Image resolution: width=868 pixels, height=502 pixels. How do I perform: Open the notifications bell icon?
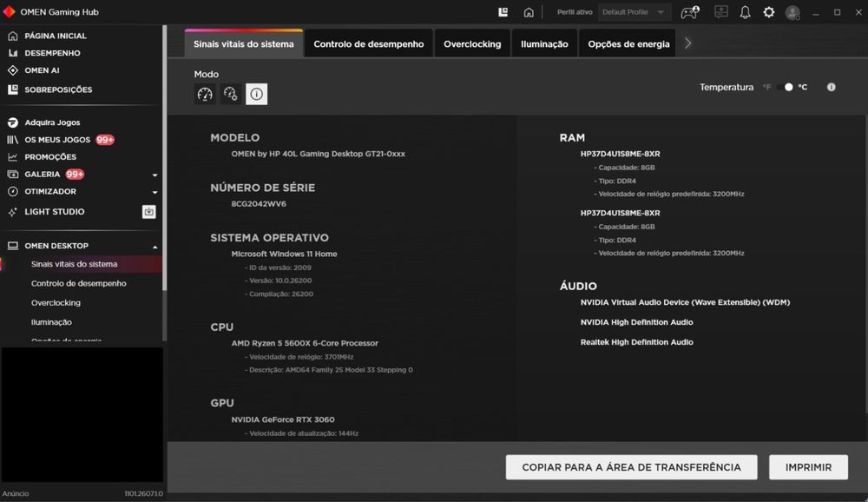[x=745, y=12]
